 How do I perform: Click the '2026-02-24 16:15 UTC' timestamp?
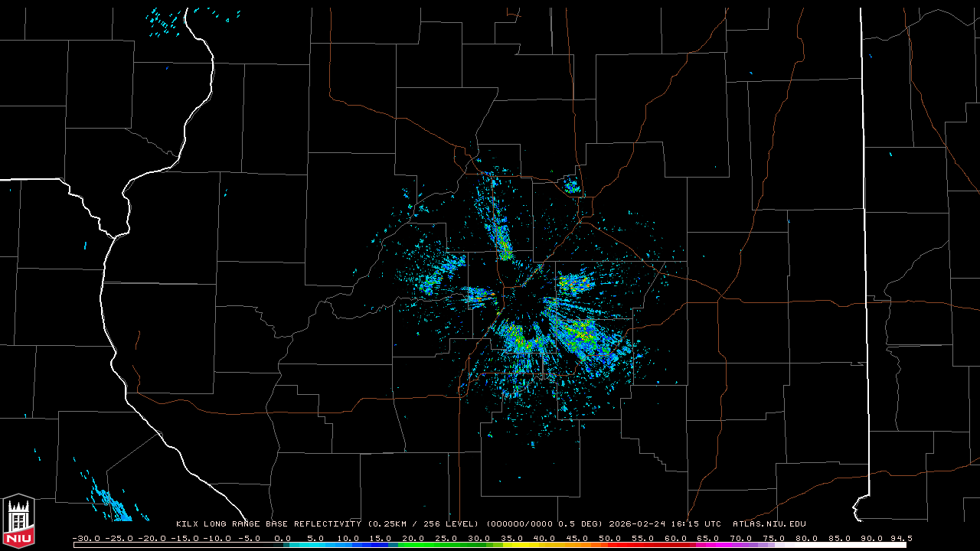pos(665,524)
